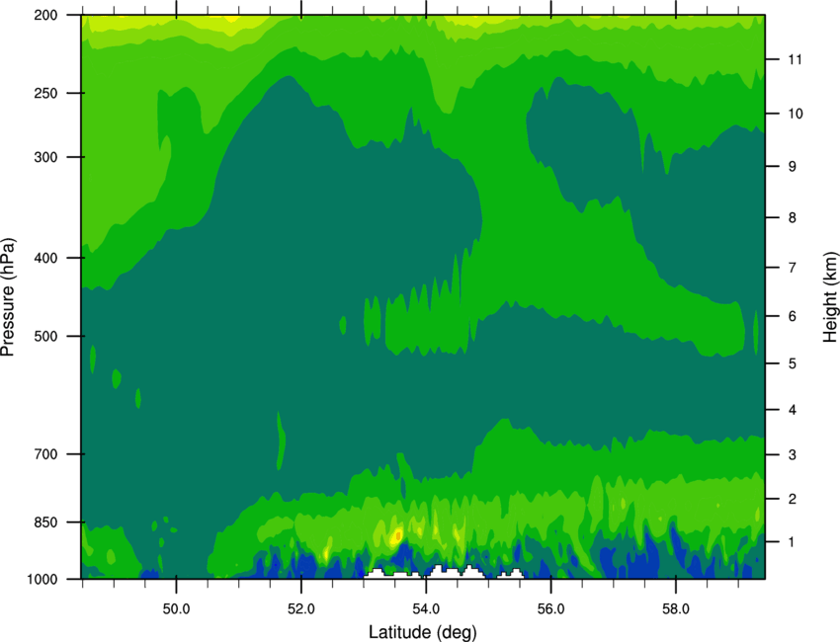Select the 700 pressure tick label
Screen dimensions: 840x642
(46, 454)
